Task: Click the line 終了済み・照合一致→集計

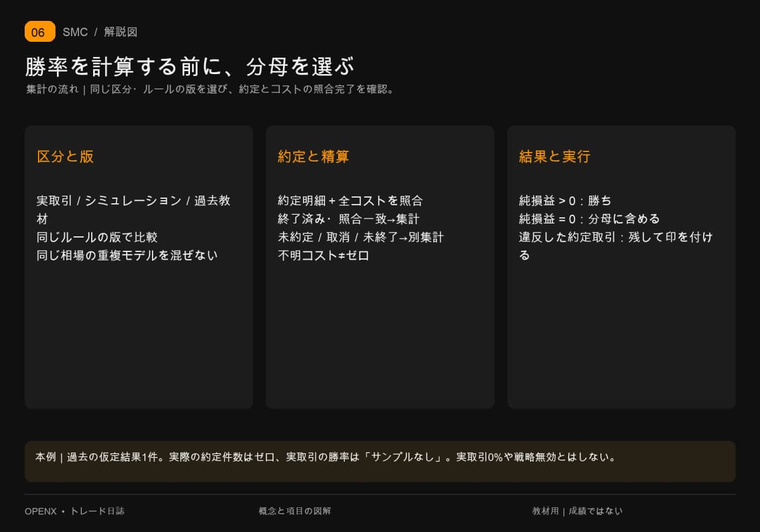Action: tap(348, 219)
